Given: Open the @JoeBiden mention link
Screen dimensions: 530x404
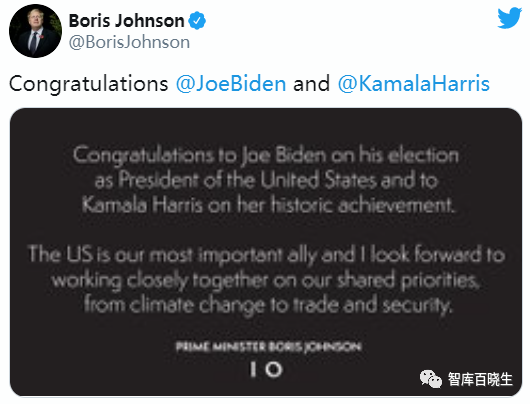Looking at the screenshot, I should coord(231,84).
